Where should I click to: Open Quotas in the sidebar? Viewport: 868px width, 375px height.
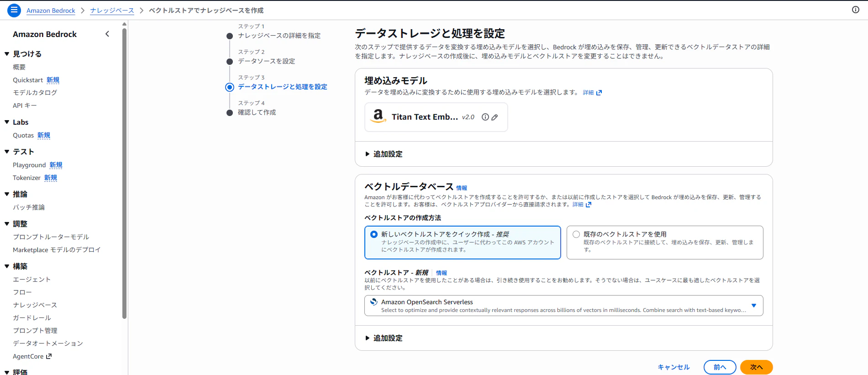pyautogui.click(x=23, y=135)
